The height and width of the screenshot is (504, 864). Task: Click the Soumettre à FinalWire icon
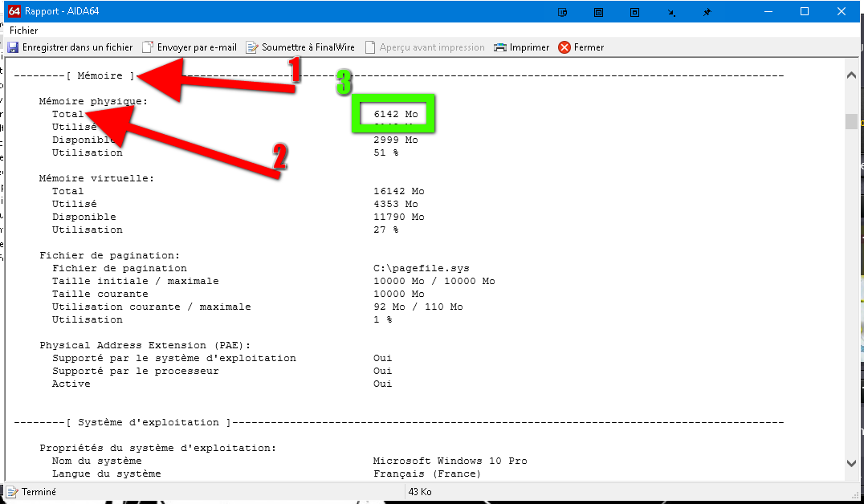252,47
